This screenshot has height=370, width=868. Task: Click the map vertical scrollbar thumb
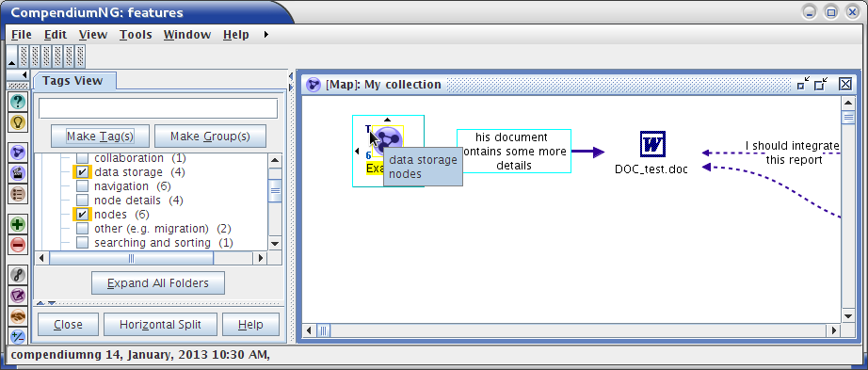(848, 118)
